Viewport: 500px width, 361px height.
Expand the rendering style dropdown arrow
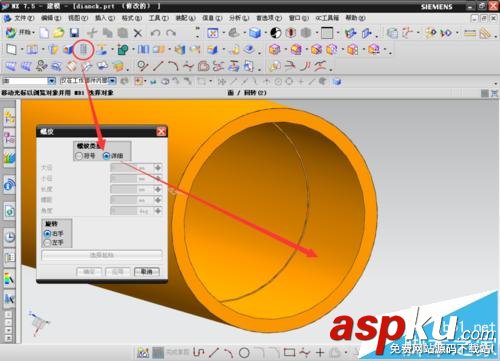[x=266, y=33]
